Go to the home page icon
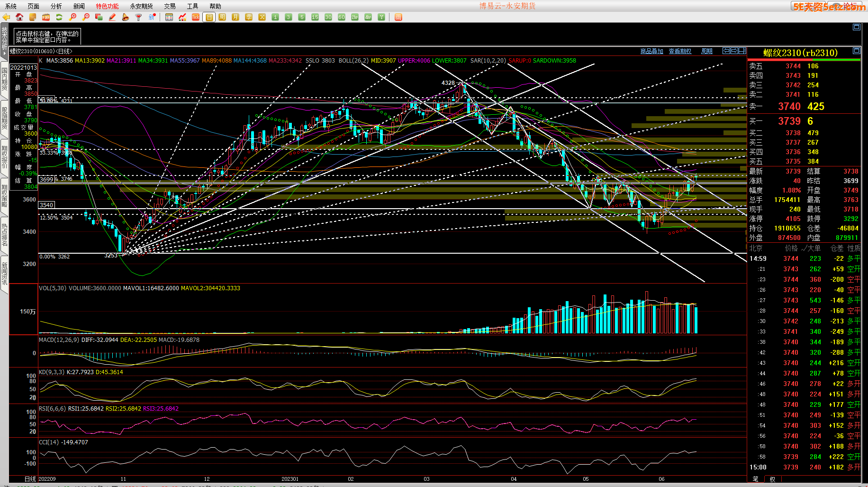This screenshot has height=487, width=868. pos(19,17)
